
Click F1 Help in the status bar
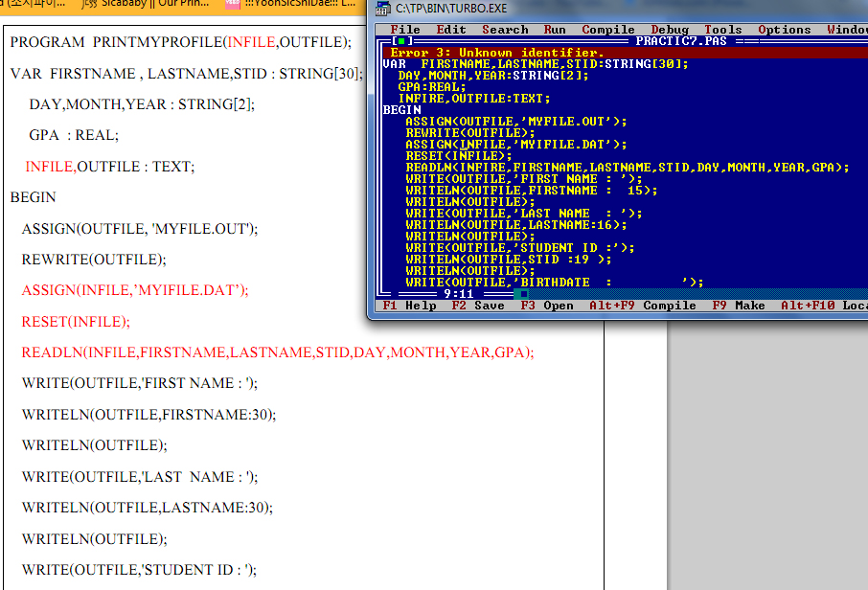coord(410,306)
